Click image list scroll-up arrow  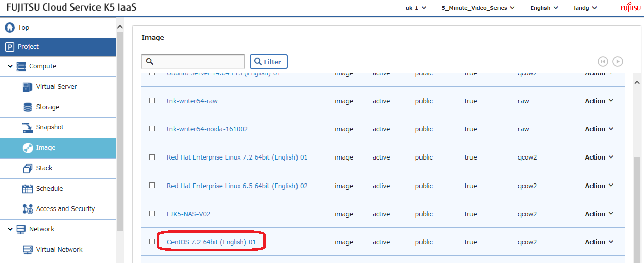[x=637, y=82]
